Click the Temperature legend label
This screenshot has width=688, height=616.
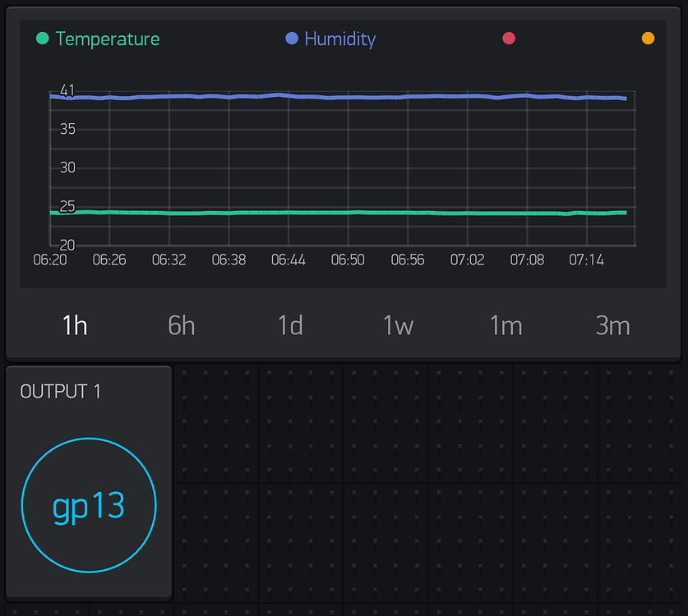coord(108,38)
